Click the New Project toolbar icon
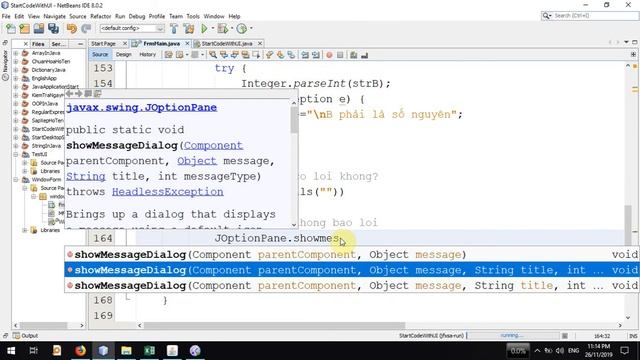640x360 pixels. tap(24, 29)
